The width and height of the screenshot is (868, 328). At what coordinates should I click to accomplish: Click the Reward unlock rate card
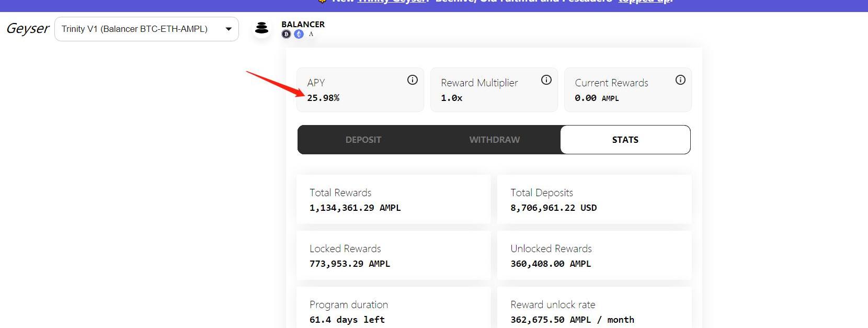click(594, 311)
